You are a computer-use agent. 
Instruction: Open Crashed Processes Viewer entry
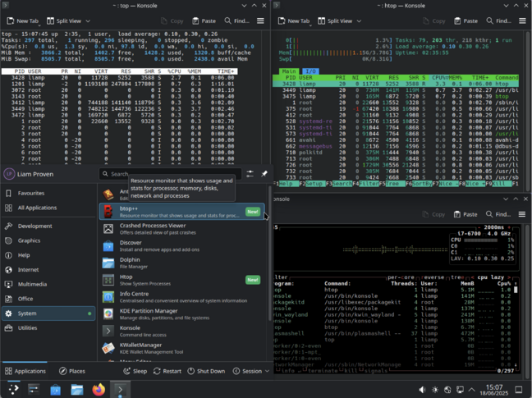click(x=182, y=229)
